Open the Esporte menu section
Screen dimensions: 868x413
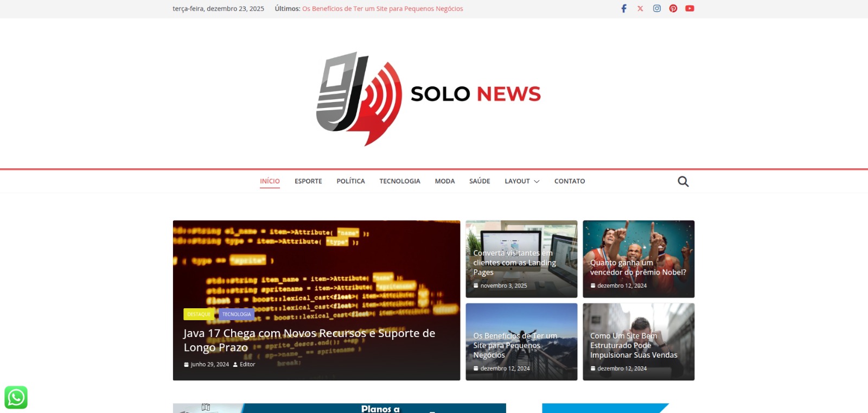pyautogui.click(x=308, y=181)
